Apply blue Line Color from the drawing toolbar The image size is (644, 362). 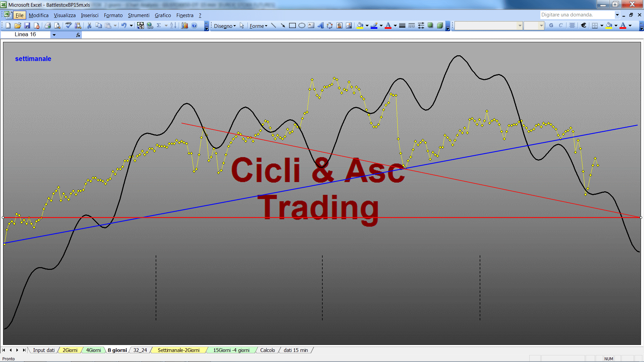[x=374, y=25]
